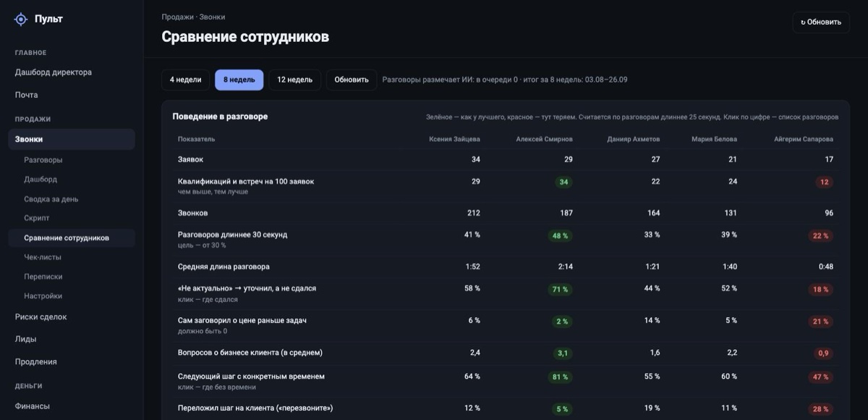Click red 0,9 questions value
This screenshot has height=420, width=868.
[823, 353]
